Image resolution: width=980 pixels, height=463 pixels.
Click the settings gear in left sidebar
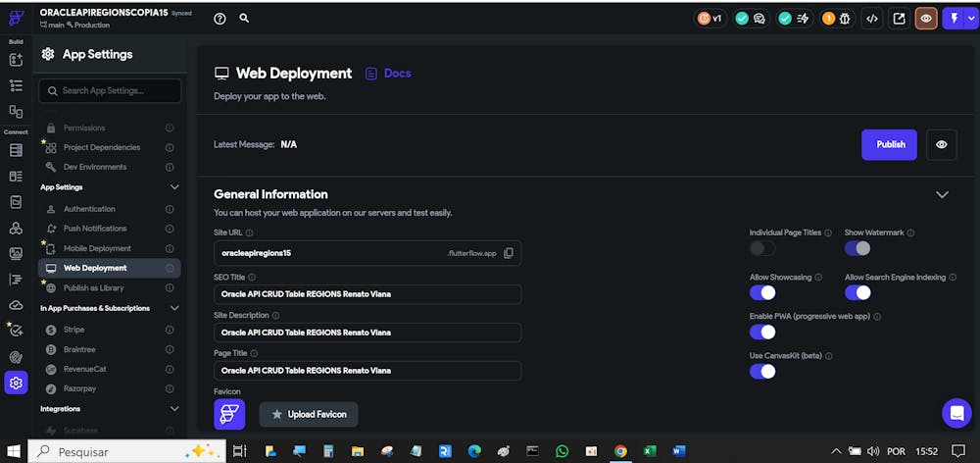tap(16, 383)
